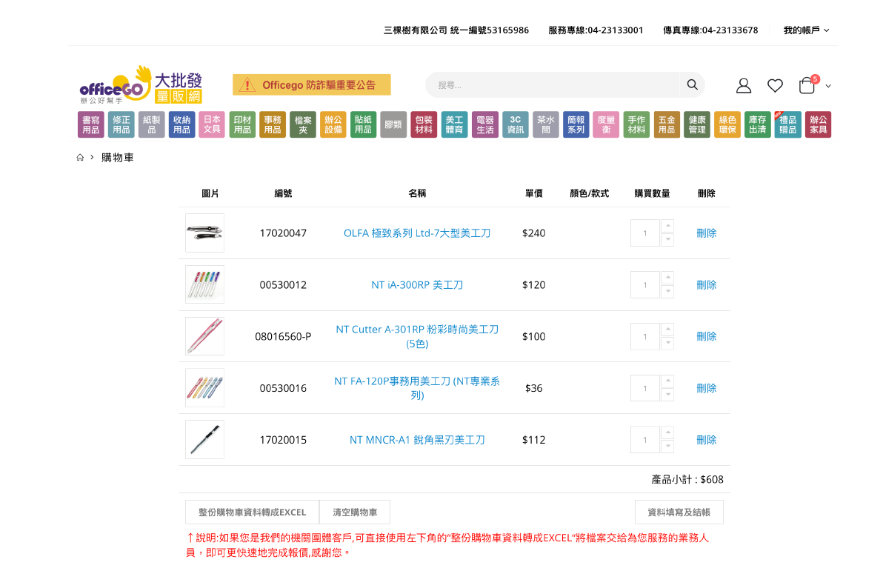
Task: Open the 辦公家具 category icon
Action: (818, 124)
